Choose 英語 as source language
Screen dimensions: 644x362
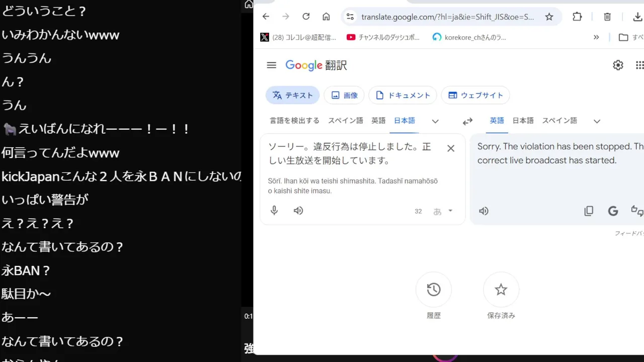[x=378, y=121]
